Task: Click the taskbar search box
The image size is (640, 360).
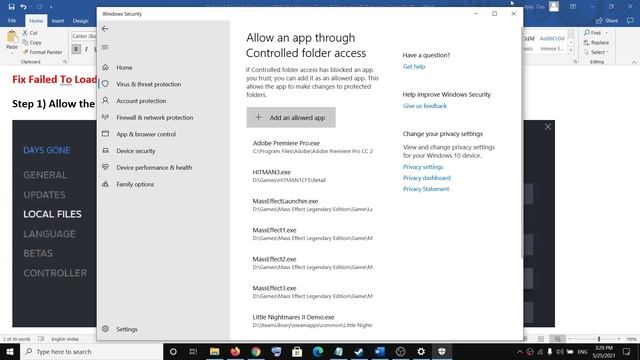Action: [91, 351]
